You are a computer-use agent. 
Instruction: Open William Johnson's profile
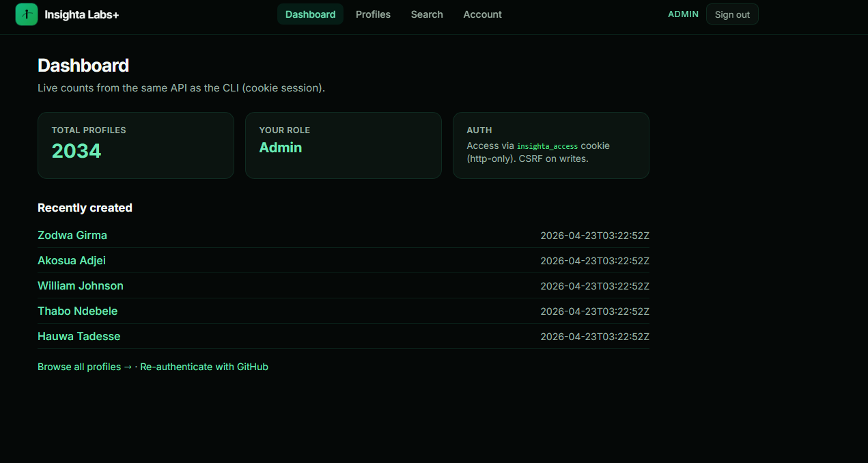[x=81, y=285]
